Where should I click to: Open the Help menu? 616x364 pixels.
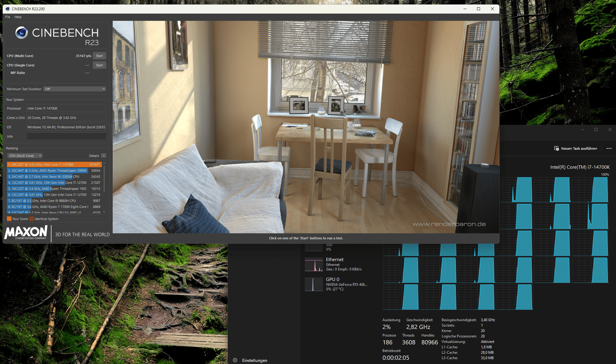[18, 17]
